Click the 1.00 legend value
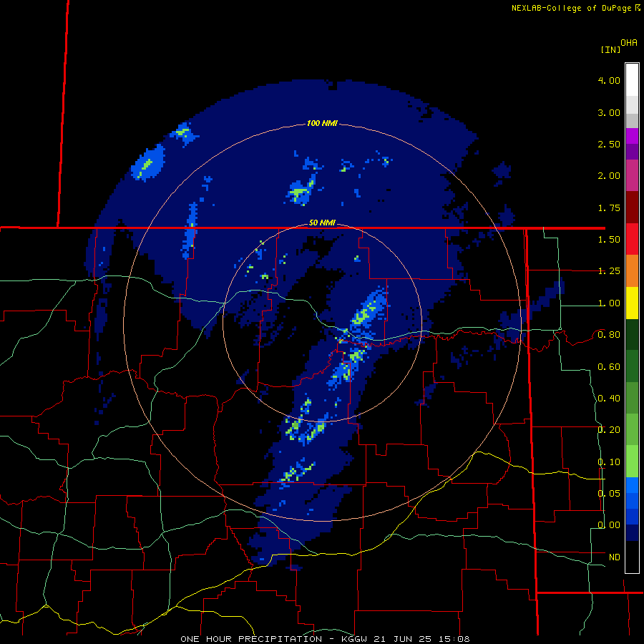 coord(609,303)
